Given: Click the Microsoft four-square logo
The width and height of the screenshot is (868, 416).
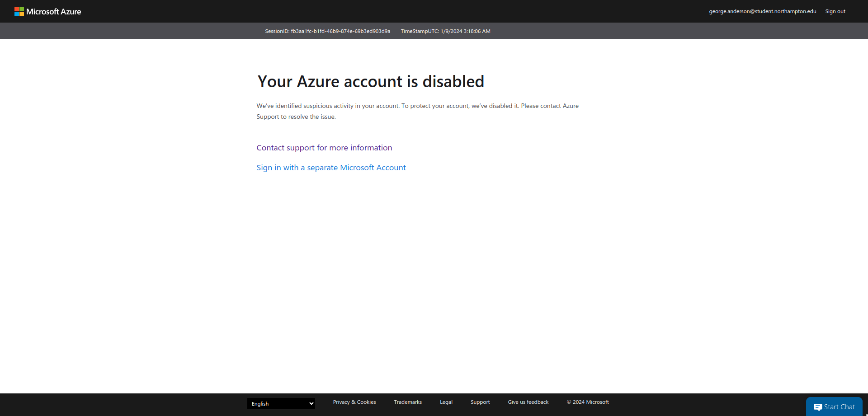Looking at the screenshot, I should click(x=20, y=11).
